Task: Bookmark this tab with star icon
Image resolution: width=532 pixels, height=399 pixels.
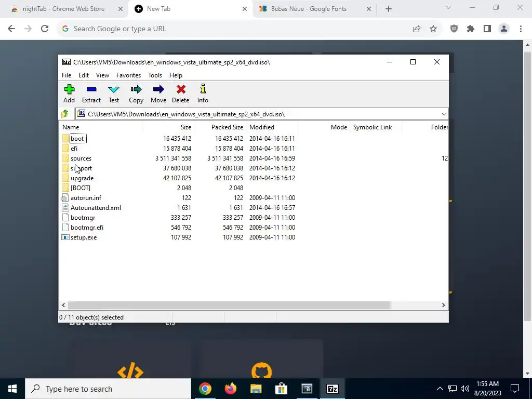Action: 433,29
